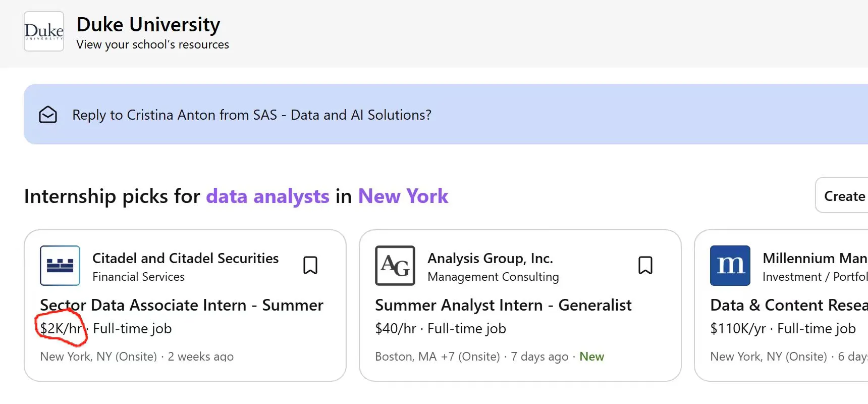
Task: Open Sector Data Associate Intern job title
Action: [182, 305]
